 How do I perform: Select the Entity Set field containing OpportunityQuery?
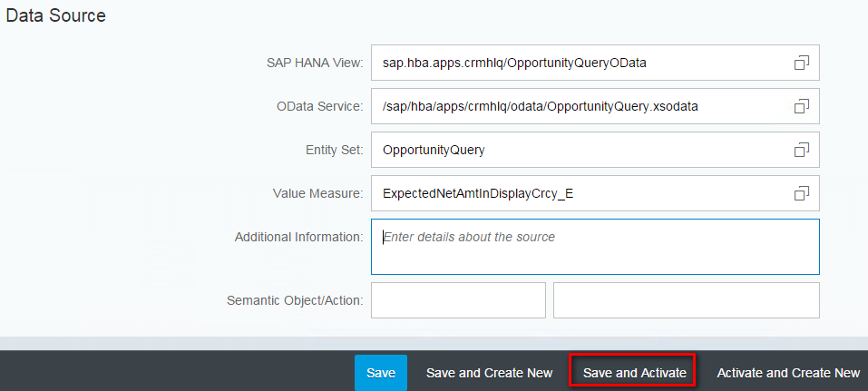tap(595, 150)
